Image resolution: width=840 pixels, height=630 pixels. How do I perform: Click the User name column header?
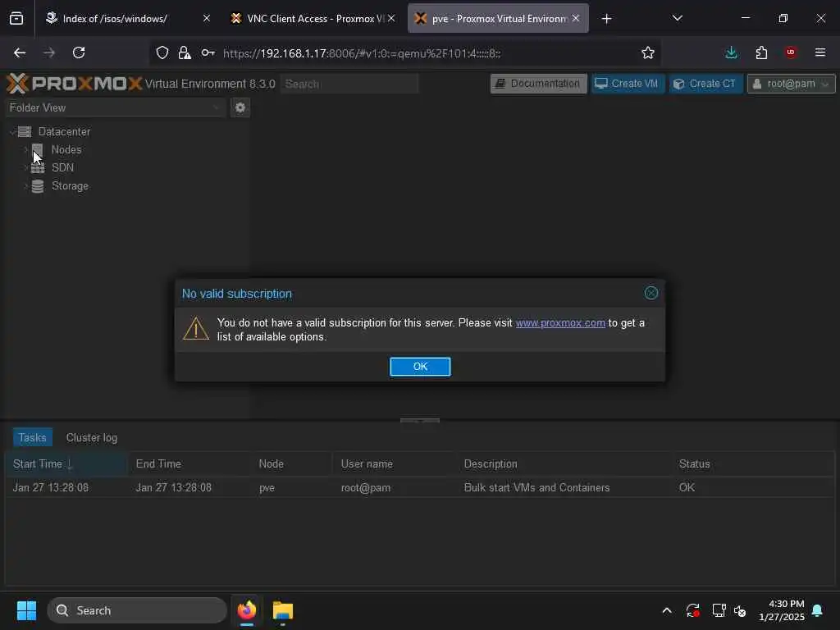(x=395, y=464)
